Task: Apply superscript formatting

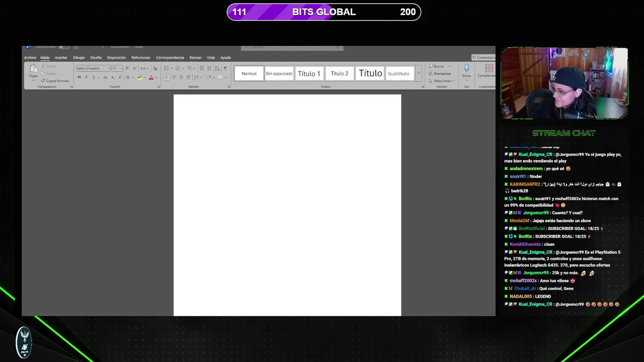Action: [x=120, y=77]
